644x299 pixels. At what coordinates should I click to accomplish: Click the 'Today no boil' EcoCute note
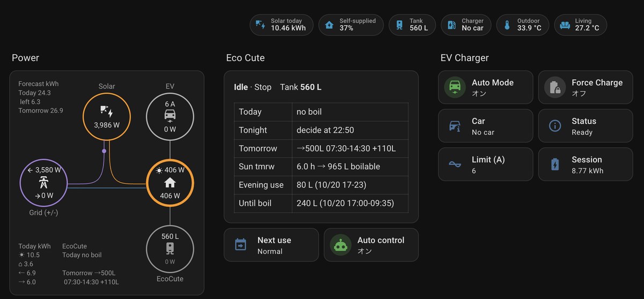pyautogui.click(x=82, y=255)
